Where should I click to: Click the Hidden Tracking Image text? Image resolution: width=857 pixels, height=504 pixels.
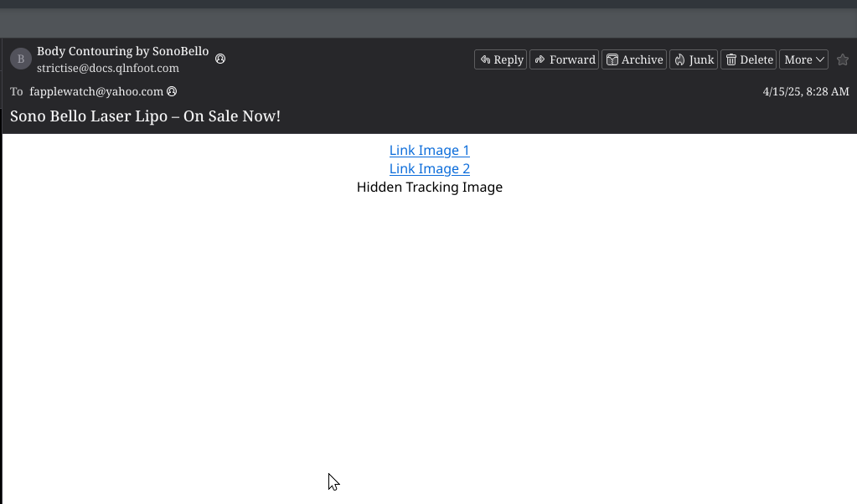click(x=430, y=188)
